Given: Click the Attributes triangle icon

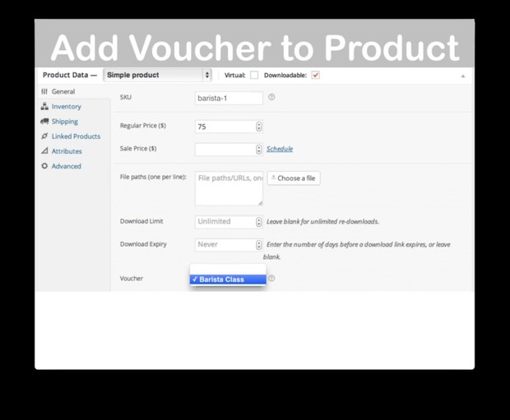Looking at the screenshot, I should (44, 151).
